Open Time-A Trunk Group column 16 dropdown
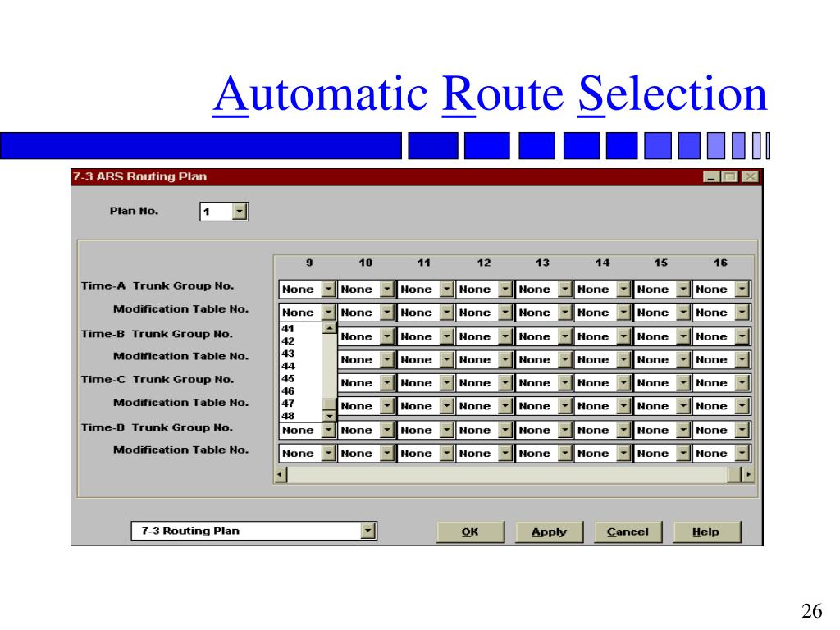Viewport: 840px width, 630px height. 742,290
